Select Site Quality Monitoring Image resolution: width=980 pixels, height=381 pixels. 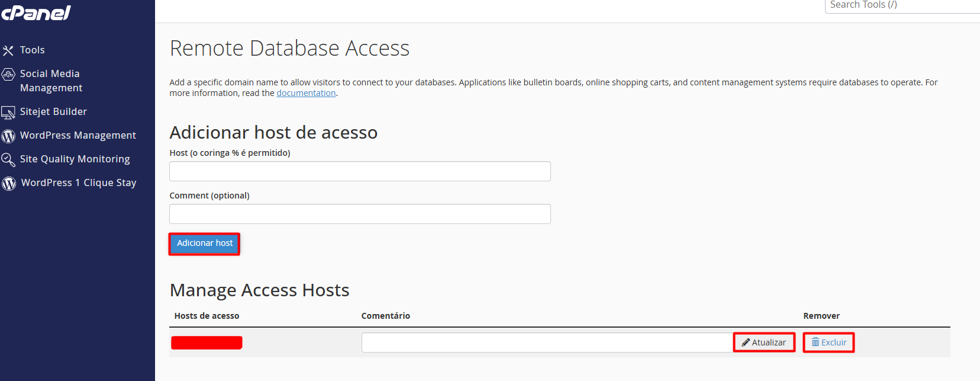point(75,159)
